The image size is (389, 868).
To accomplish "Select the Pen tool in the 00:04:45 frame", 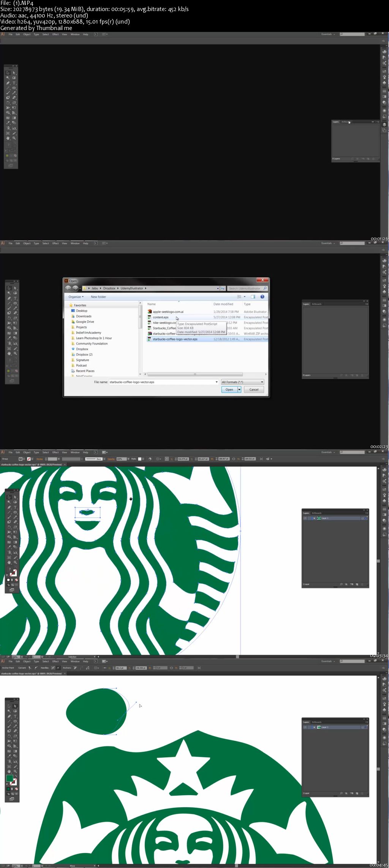I will pos(9,716).
